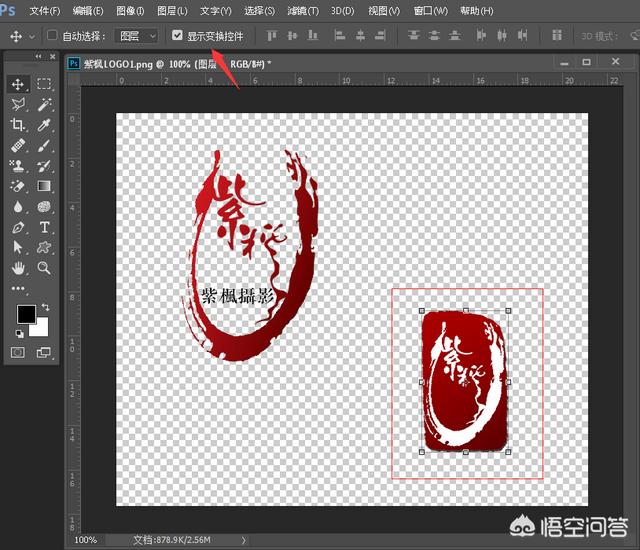Image resolution: width=640 pixels, height=550 pixels.
Task: Click the 100% zoom level field
Action: pyautogui.click(x=87, y=540)
